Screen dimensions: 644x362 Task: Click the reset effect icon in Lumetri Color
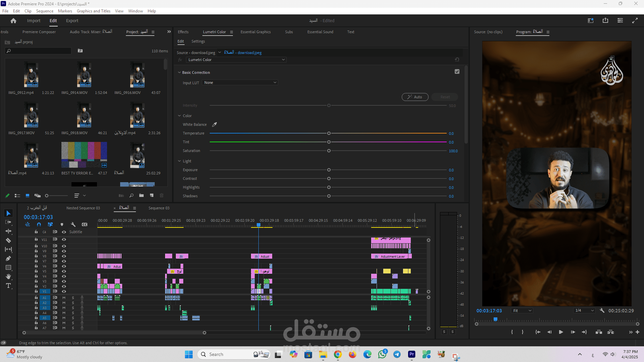tap(457, 60)
